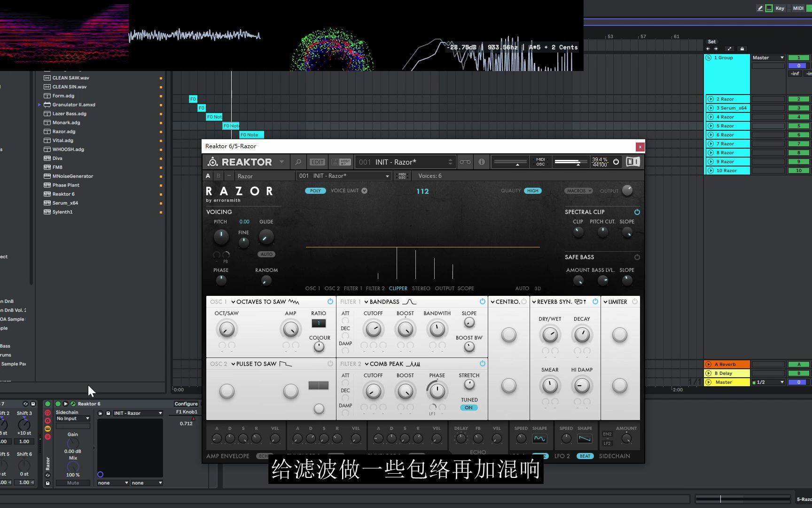Open the Reaktor main menu arrow

[281, 162]
